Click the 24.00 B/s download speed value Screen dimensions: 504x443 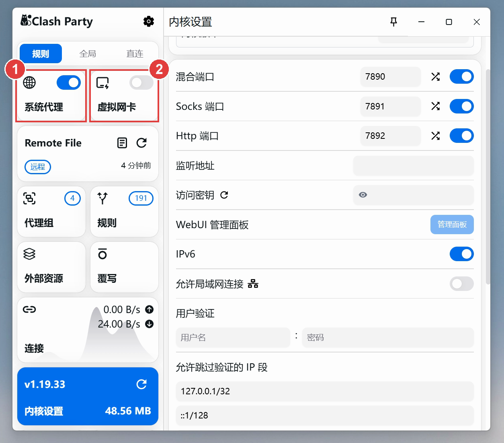(x=119, y=324)
